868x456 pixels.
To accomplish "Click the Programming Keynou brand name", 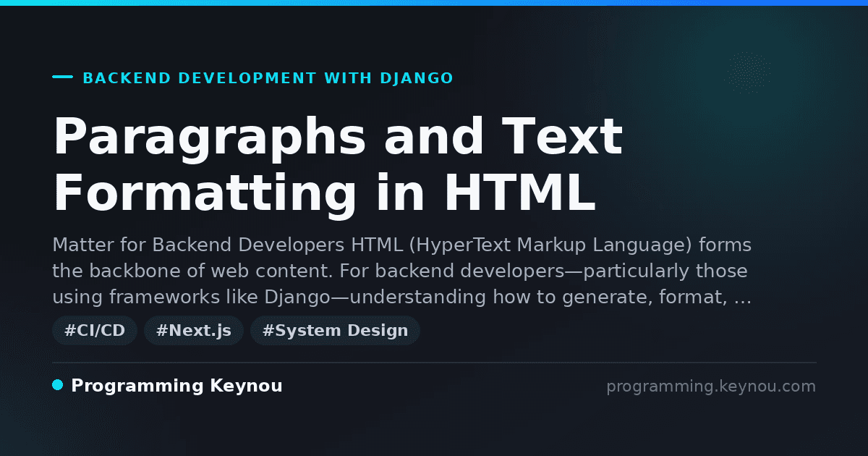I will 176,386.
